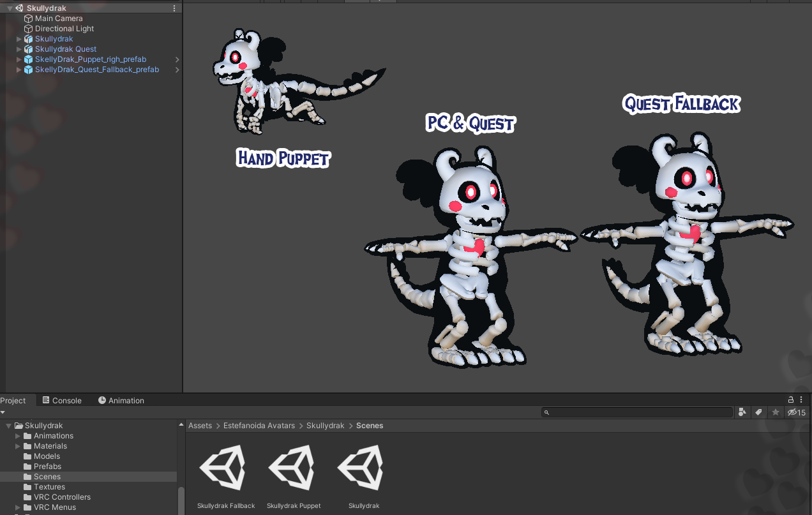Image resolution: width=812 pixels, height=515 pixels.
Task: Click inside the Project search field
Action: (x=638, y=412)
